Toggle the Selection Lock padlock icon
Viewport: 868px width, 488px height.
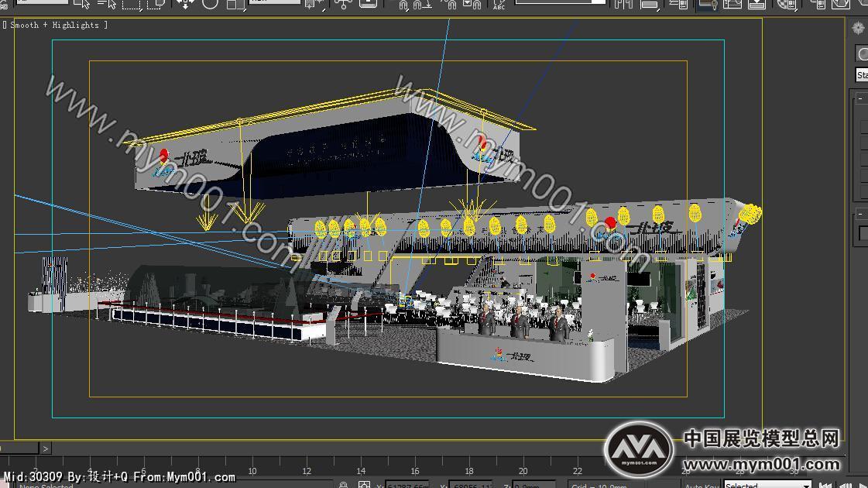(x=343, y=485)
